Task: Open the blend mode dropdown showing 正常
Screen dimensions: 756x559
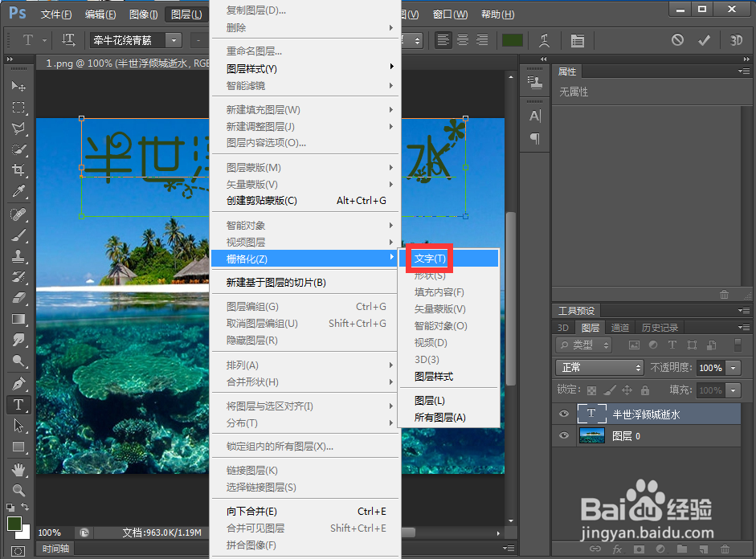Action: click(x=599, y=367)
